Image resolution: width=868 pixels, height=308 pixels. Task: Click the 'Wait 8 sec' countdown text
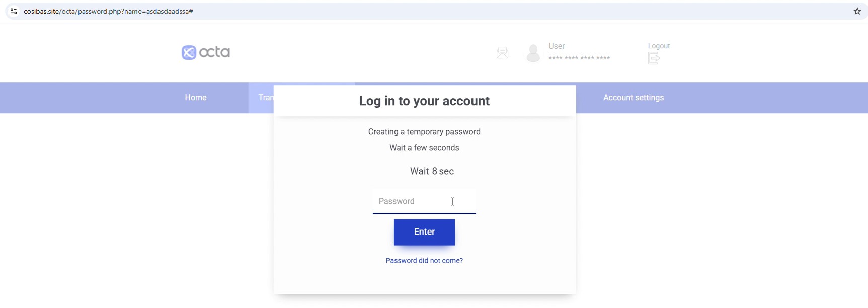pyautogui.click(x=432, y=171)
